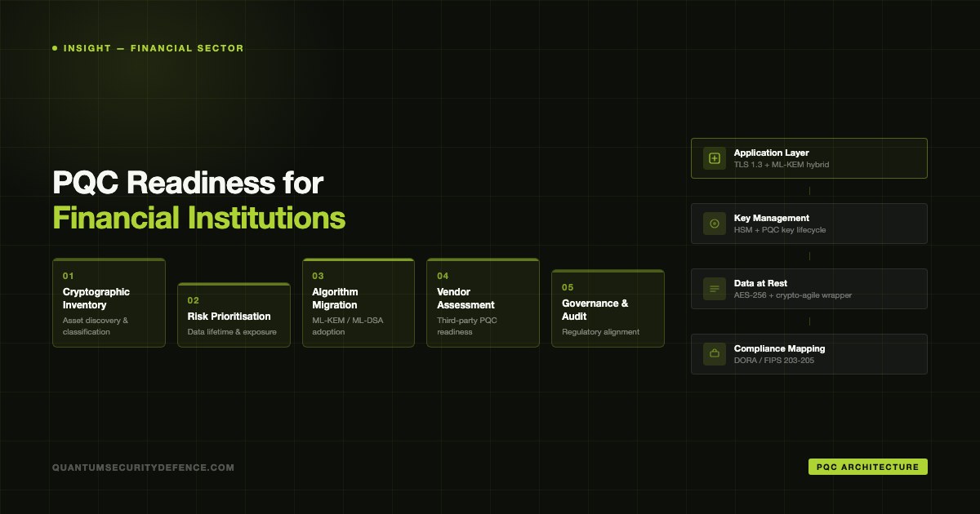Click the Key Management title text
The width and height of the screenshot is (980, 514).
[x=772, y=218]
